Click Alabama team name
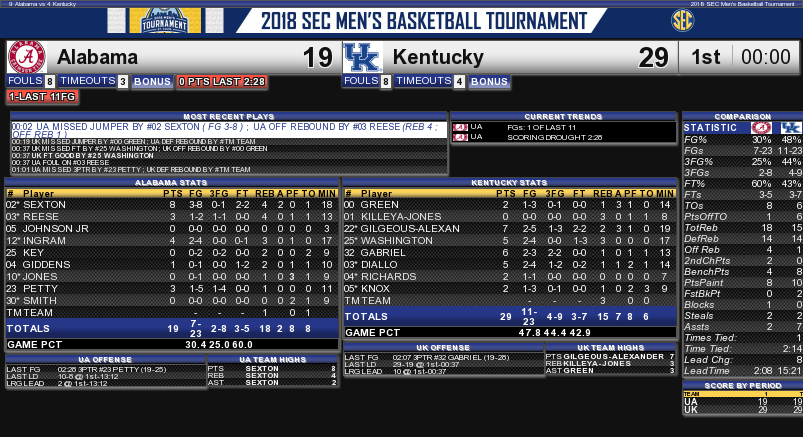Viewport: 803px width, 437px height. click(x=97, y=57)
